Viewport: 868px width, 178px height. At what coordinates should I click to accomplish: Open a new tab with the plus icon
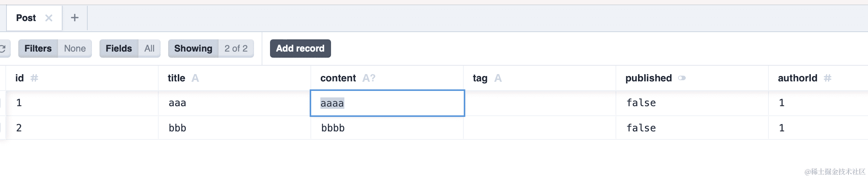[x=75, y=18]
